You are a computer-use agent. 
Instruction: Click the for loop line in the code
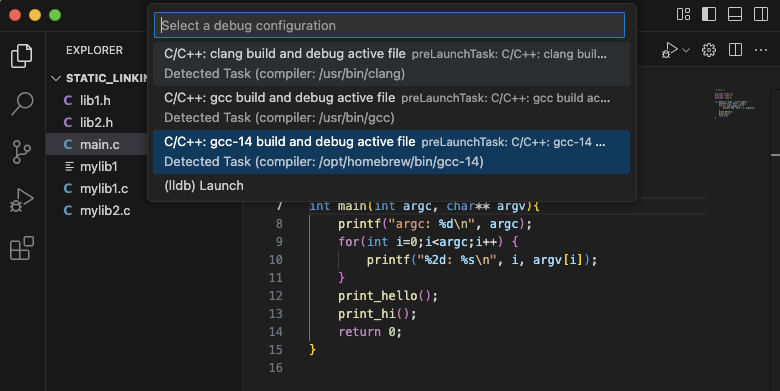pyautogui.click(x=428, y=242)
